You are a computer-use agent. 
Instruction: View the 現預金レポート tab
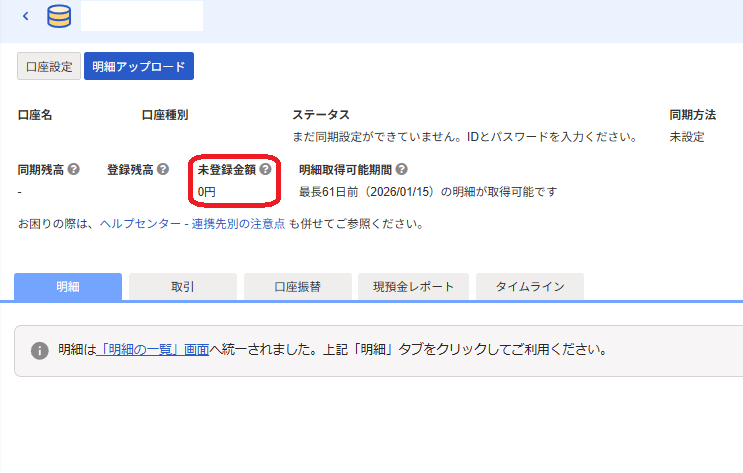click(x=412, y=286)
